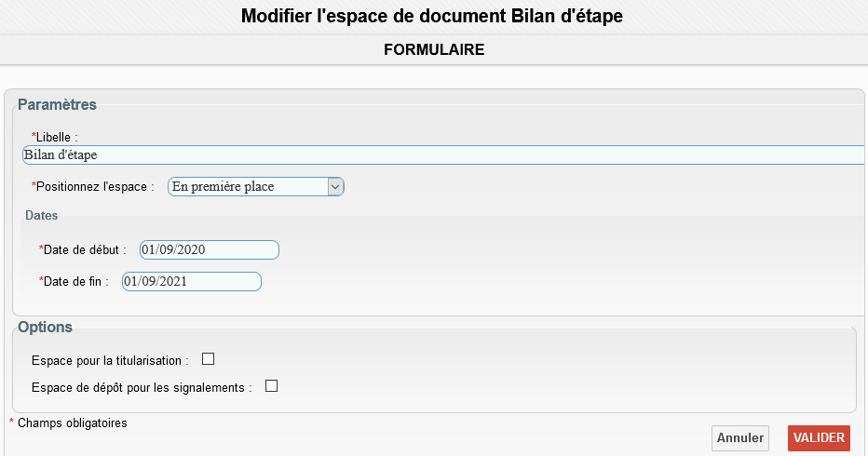Image resolution: width=868 pixels, height=456 pixels.
Task: Click the "Positionnez l'espace" label
Action: 94,186
